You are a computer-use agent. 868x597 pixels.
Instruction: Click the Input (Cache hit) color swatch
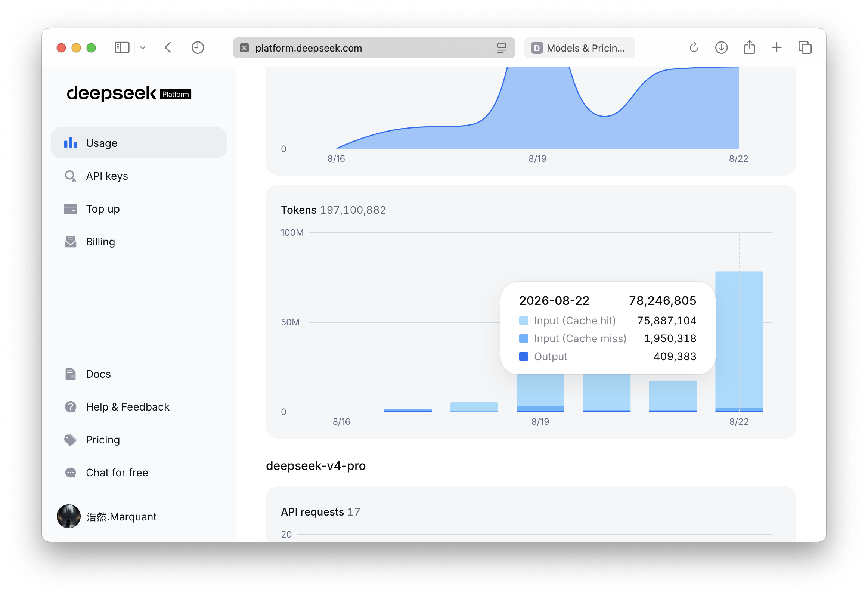pos(523,321)
